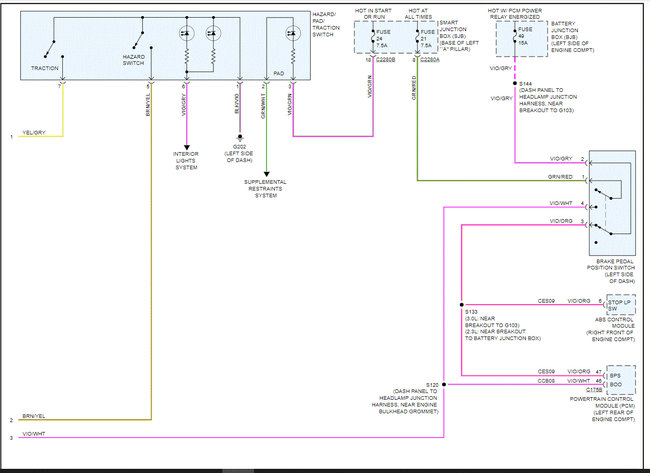
Task: Click the PAD label inside switch box
Action: coord(279,73)
